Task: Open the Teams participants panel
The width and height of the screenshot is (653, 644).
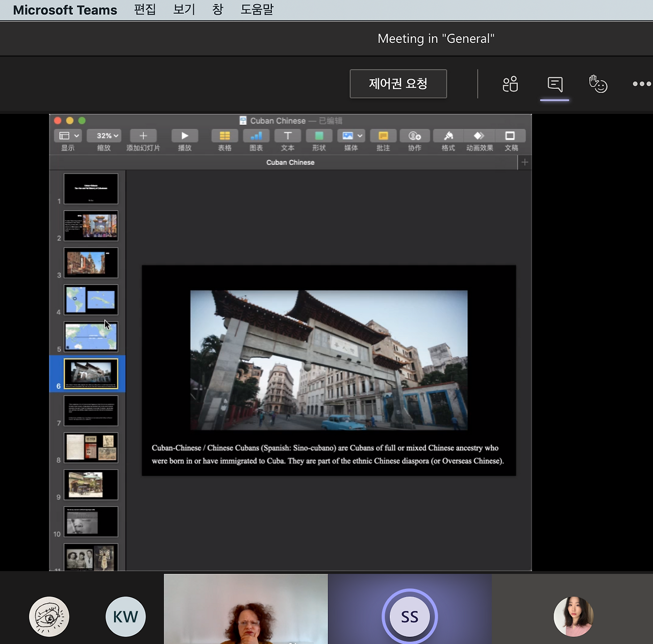Action: [510, 84]
